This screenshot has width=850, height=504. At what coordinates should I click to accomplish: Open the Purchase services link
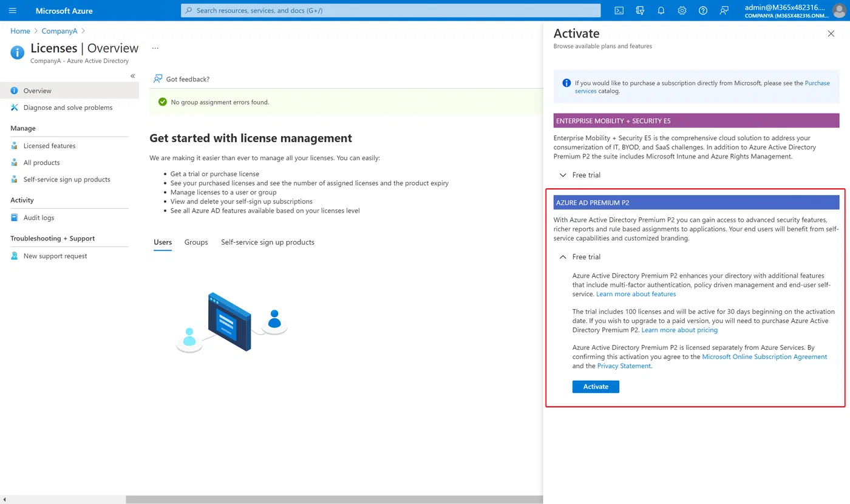point(817,83)
